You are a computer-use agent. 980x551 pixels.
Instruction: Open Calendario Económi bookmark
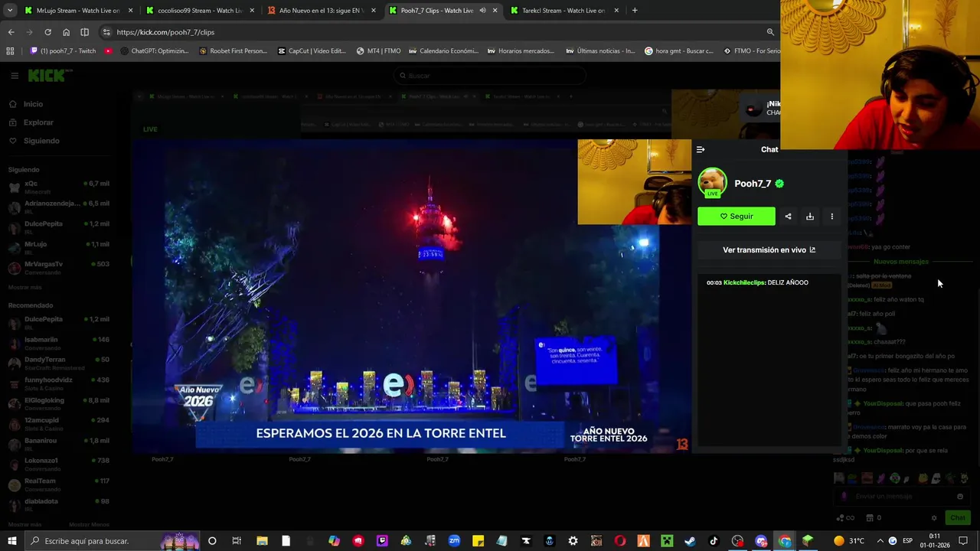443,51
